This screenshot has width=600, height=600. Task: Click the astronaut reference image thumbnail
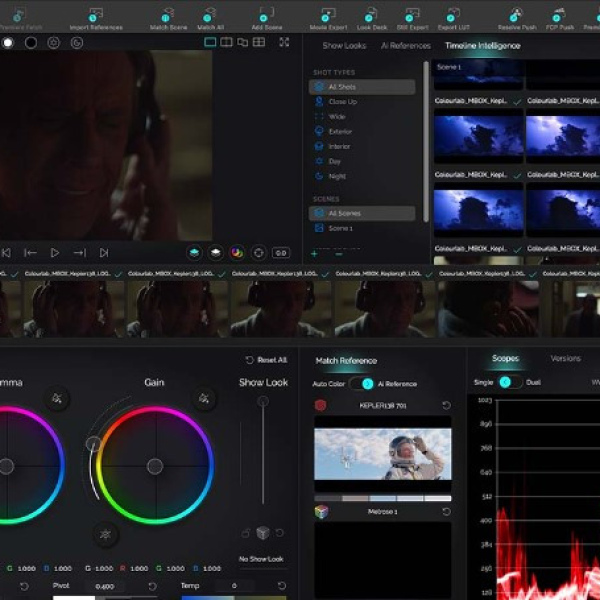pos(382,454)
